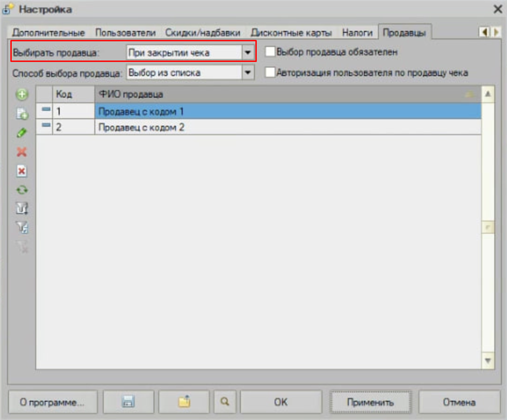Enable 'Выбор продавца обязателен' checkbox
507x420 pixels.
(x=270, y=52)
